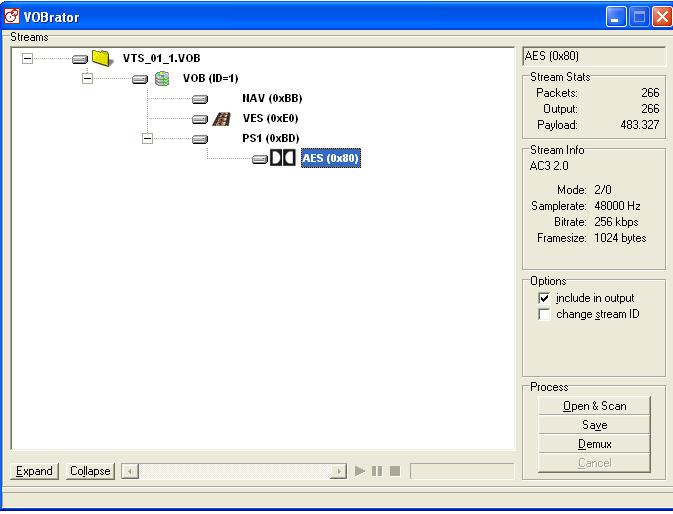Click the drive icon left of VOB database icon
This screenshot has height=514, width=673.
tap(140, 79)
